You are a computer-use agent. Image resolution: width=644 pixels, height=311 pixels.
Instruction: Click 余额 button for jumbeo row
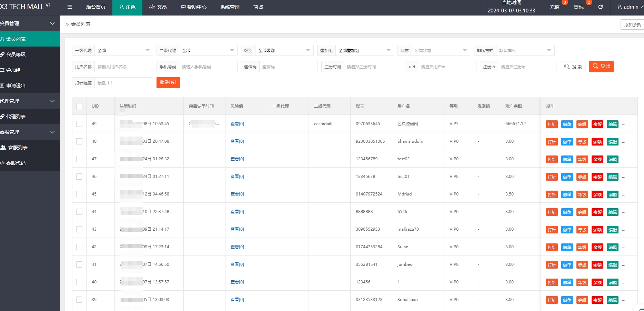[x=597, y=265]
